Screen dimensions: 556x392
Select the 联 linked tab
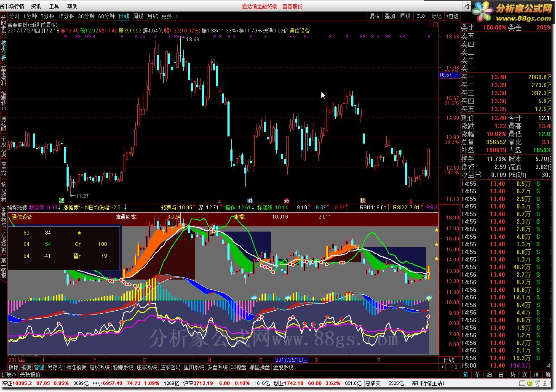click(524, 374)
